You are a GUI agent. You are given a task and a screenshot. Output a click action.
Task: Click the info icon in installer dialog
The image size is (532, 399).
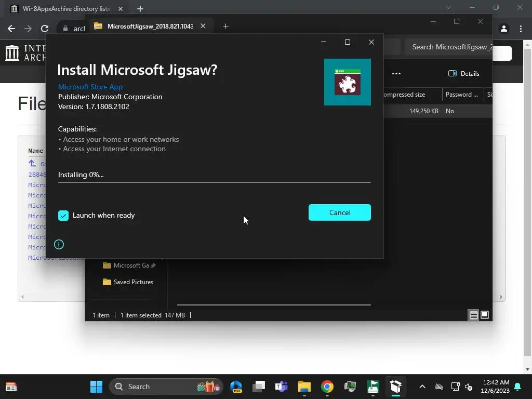point(59,244)
